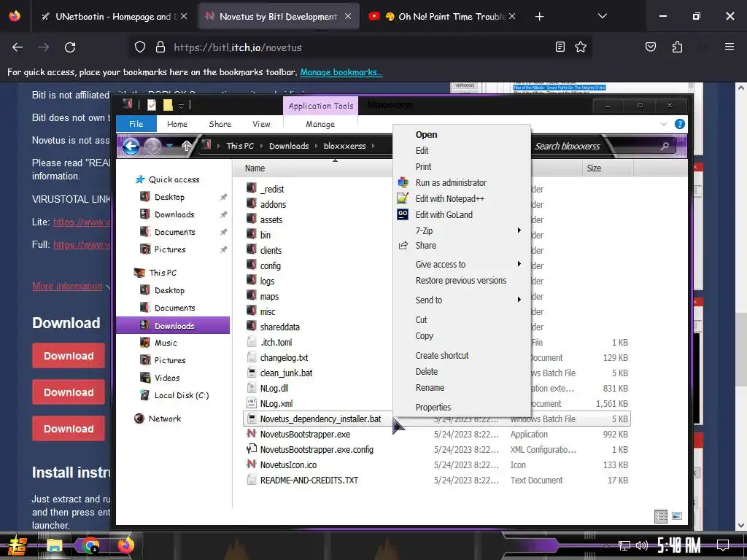
Task: Open Quick Access Toolbar customize dropdown
Action: (x=181, y=106)
